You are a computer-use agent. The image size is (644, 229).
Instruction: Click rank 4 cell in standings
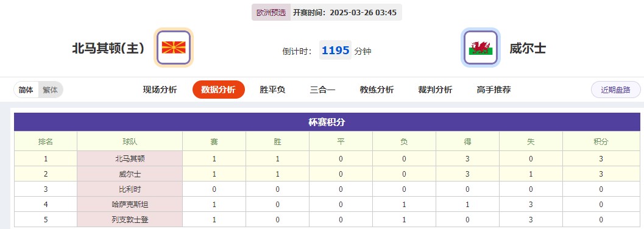(x=46, y=205)
